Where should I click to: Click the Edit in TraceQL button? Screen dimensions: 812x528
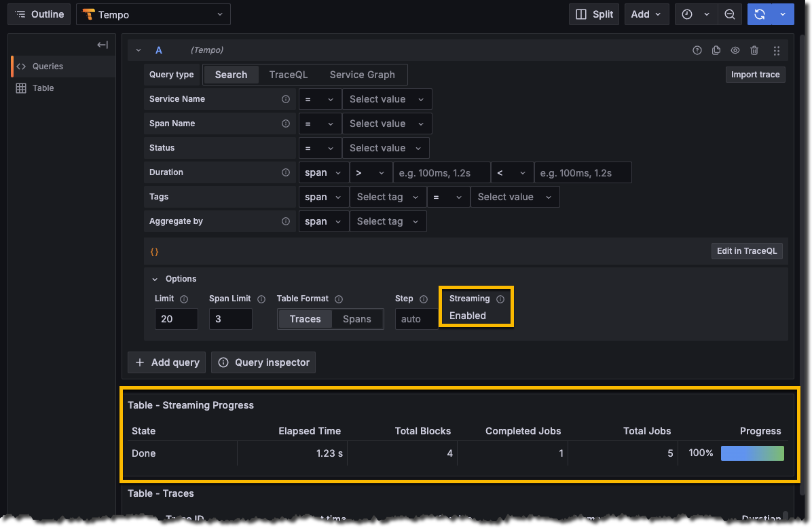(x=747, y=250)
